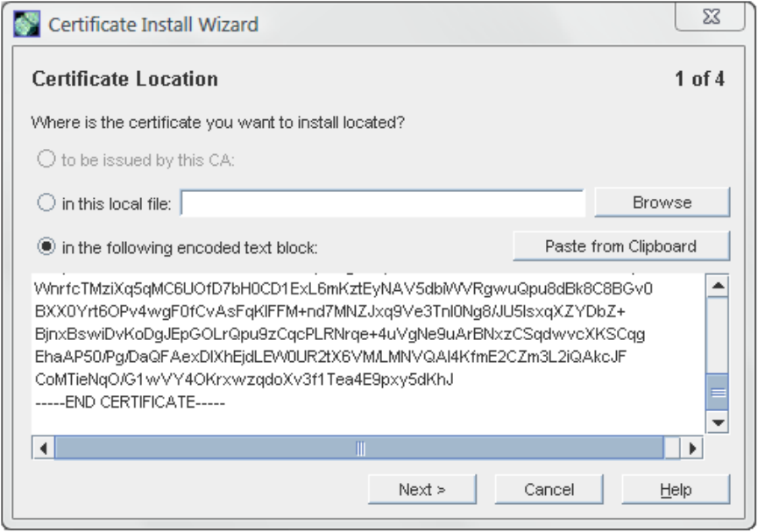This screenshot has height=532, width=758.
Task: Click the left arrow of the horizontal scrollbar
Action: tap(44, 449)
